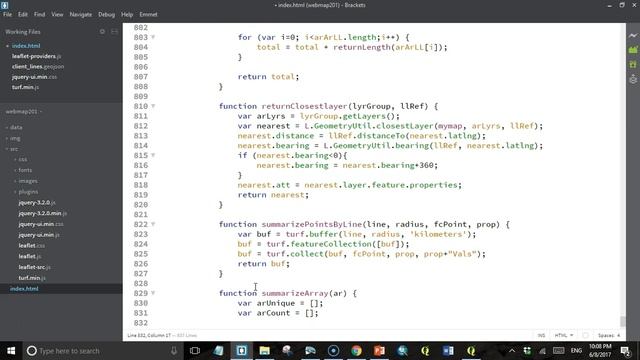
Task: Click the ENG input language indicator
Action: 576,351
